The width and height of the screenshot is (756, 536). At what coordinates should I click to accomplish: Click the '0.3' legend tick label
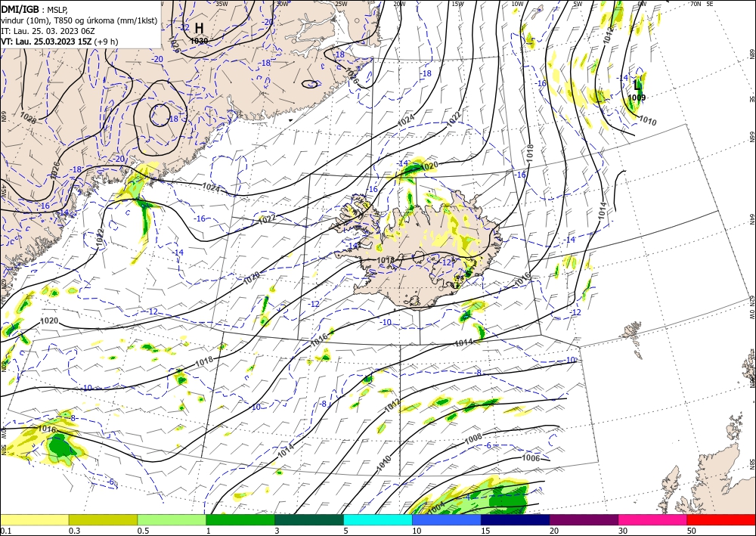click(74, 531)
